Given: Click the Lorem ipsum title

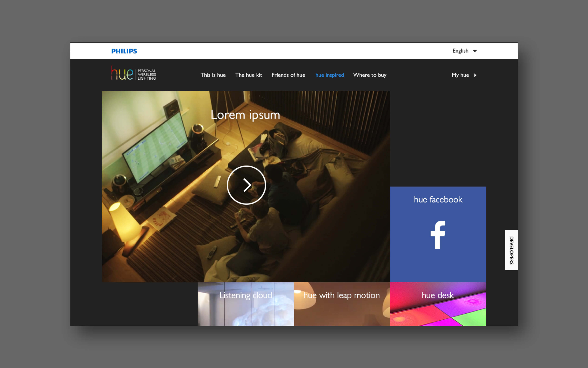Looking at the screenshot, I should tap(245, 115).
